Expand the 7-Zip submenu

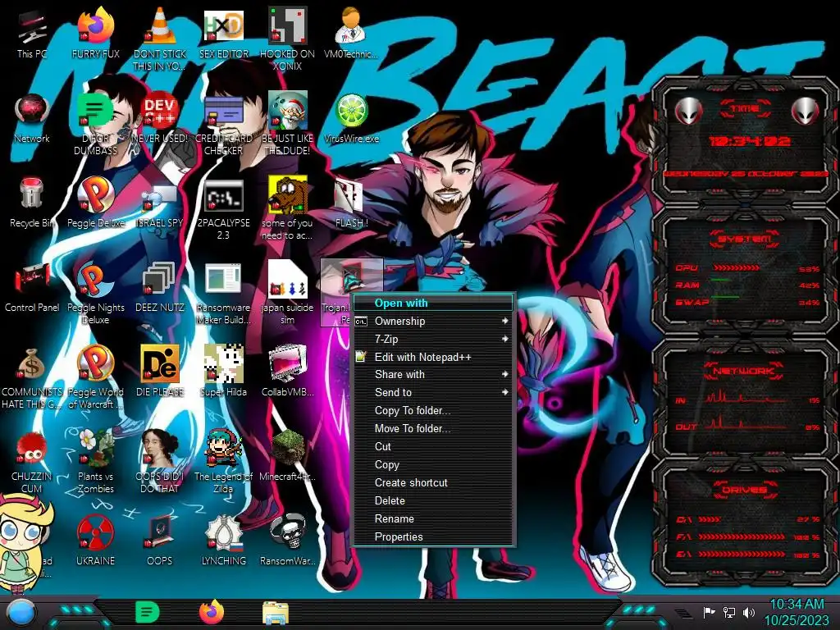coord(433,339)
